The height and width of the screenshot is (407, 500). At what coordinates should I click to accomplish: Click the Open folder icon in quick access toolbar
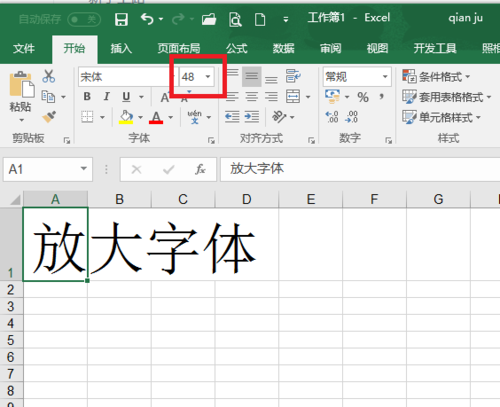tap(209, 19)
